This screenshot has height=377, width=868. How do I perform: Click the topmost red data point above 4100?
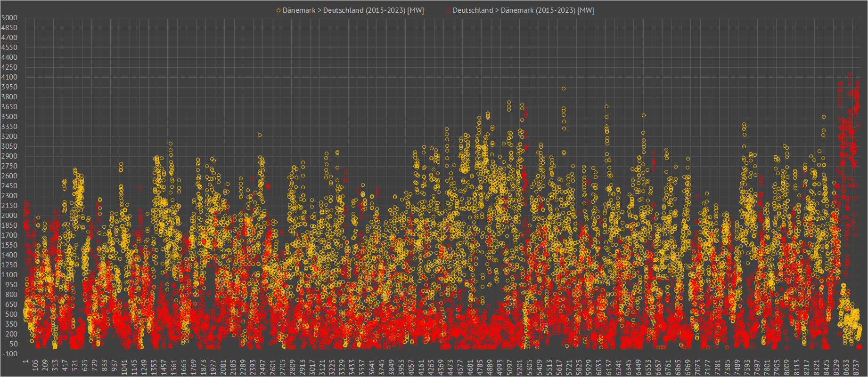(x=850, y=74)
